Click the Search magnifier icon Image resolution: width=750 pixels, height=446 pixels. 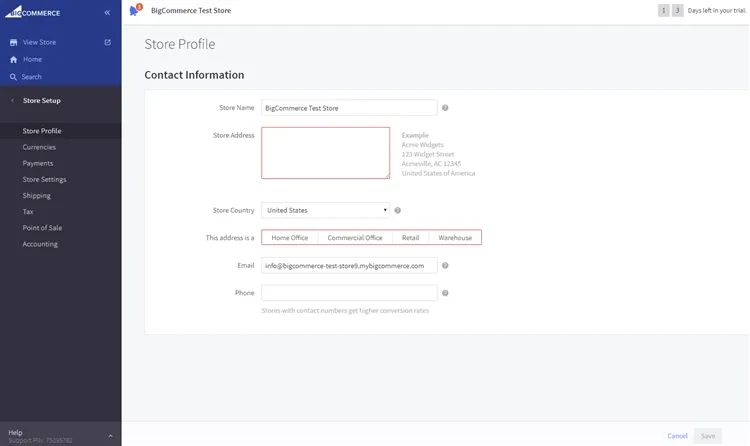[x=13, y=77]
